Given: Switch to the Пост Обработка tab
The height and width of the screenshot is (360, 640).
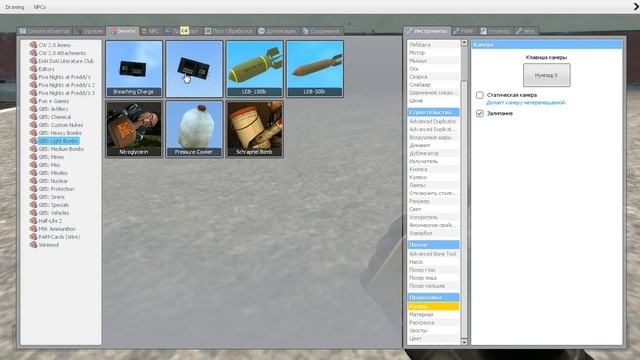Looking at the screenshot, I should coord(229,31).
